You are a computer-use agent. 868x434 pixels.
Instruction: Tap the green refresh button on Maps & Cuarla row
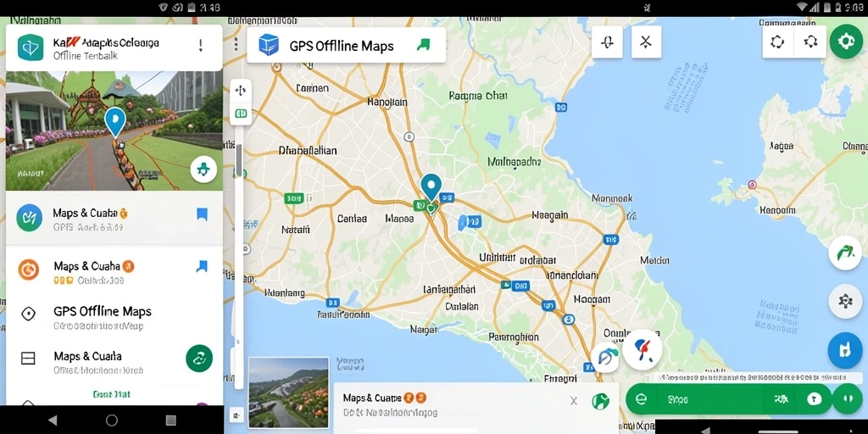pyautogui.click(x=199, y=359)
